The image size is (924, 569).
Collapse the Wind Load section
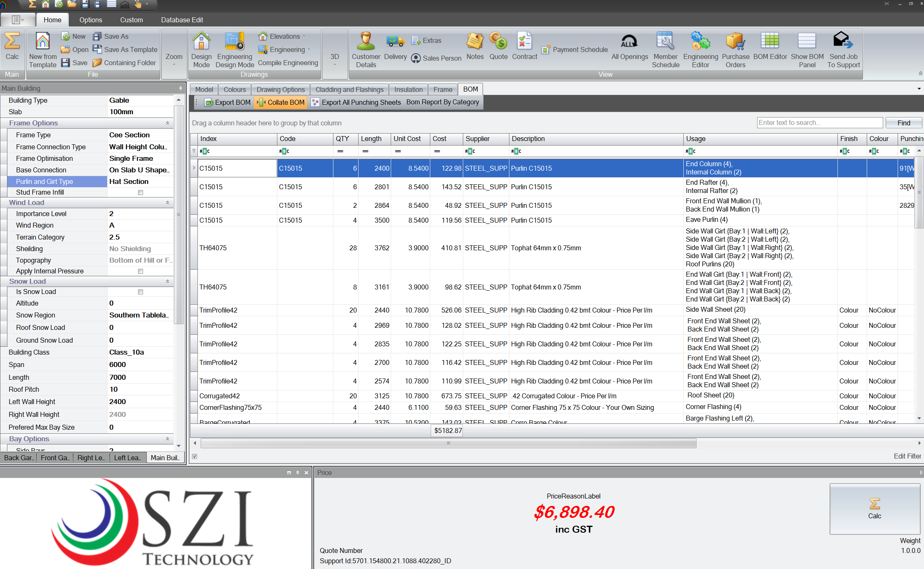click(x=167, y=202)
